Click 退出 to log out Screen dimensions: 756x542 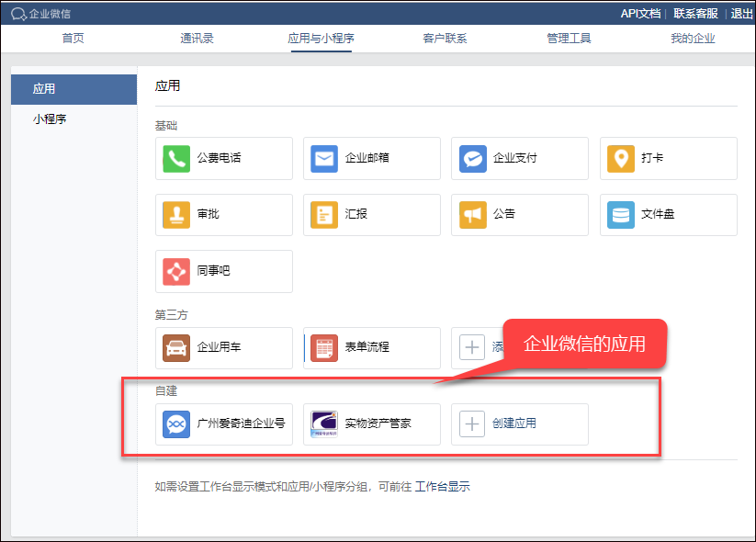741,14
